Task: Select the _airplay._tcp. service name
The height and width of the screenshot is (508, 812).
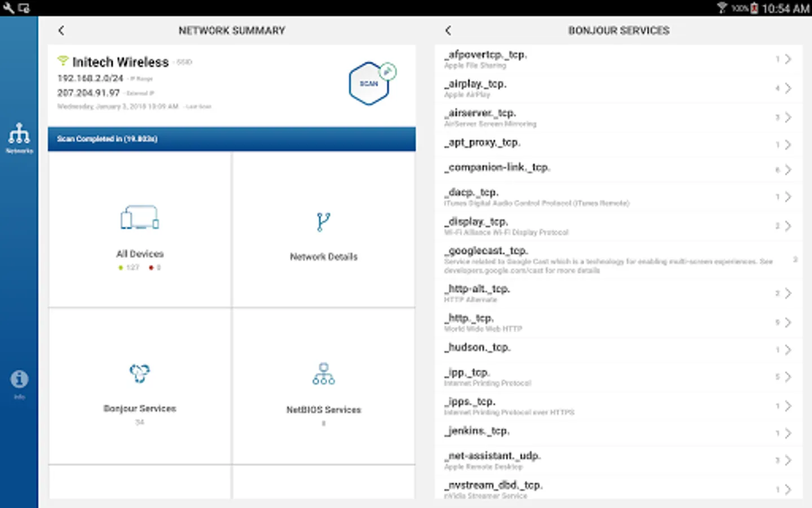Action: coord(475,84)
